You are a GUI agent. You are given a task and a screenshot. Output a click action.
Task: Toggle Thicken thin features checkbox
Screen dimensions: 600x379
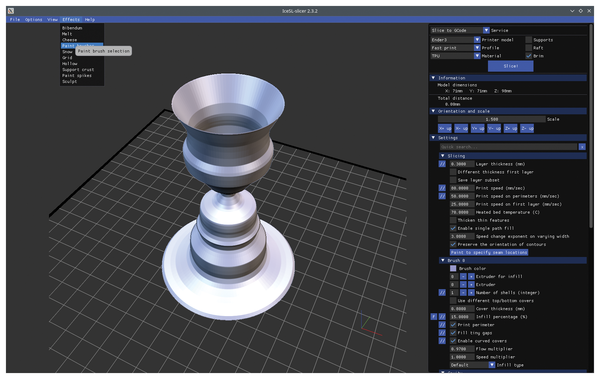[453, 220]
